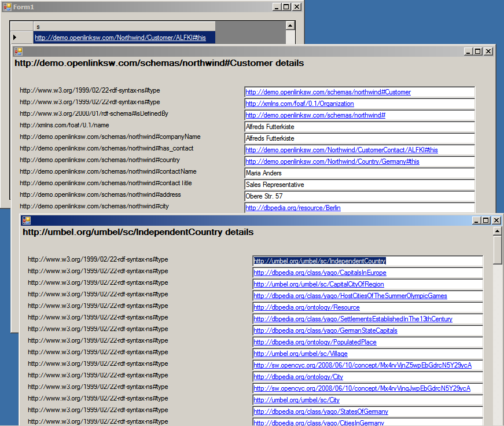Click the CapitalsInEurope yago class link
504x426 pixels.
pos(319,273)
